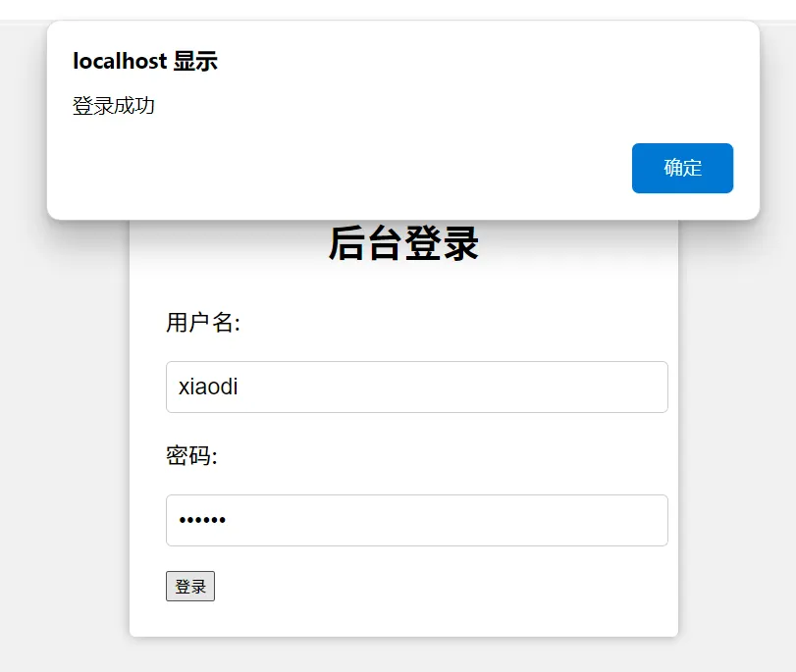The height and width of the screenshot is (672, 796).
Task: Click gray page background right of login card
Action: tap(737, 432)
